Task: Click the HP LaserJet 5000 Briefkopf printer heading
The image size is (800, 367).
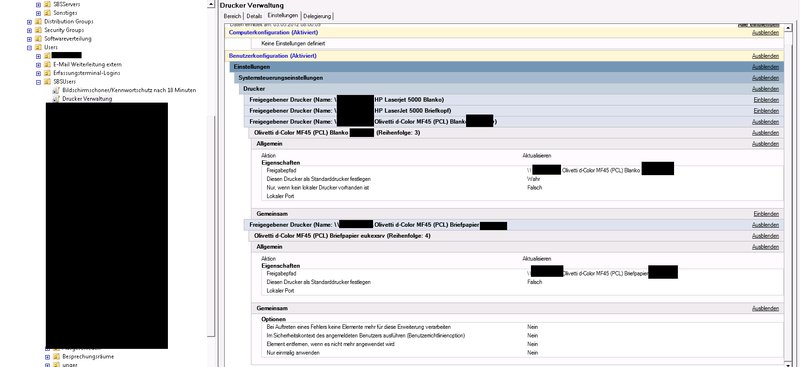Action: [x=350, y=111]
